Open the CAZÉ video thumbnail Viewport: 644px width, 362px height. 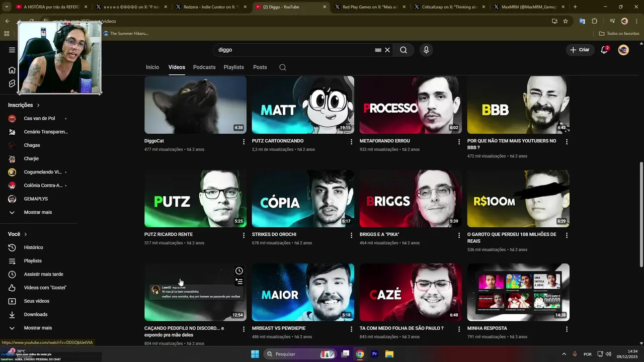[411, 292]
